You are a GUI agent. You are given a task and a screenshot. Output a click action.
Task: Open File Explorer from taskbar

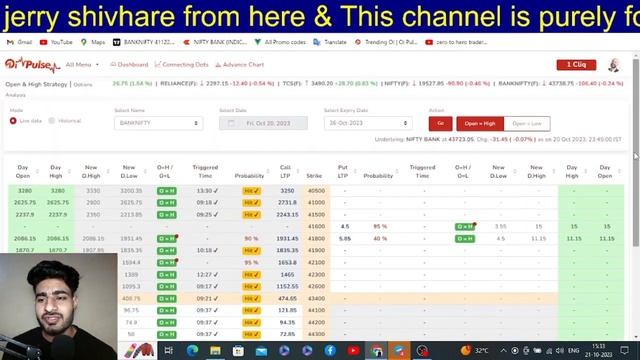(215, 350)
